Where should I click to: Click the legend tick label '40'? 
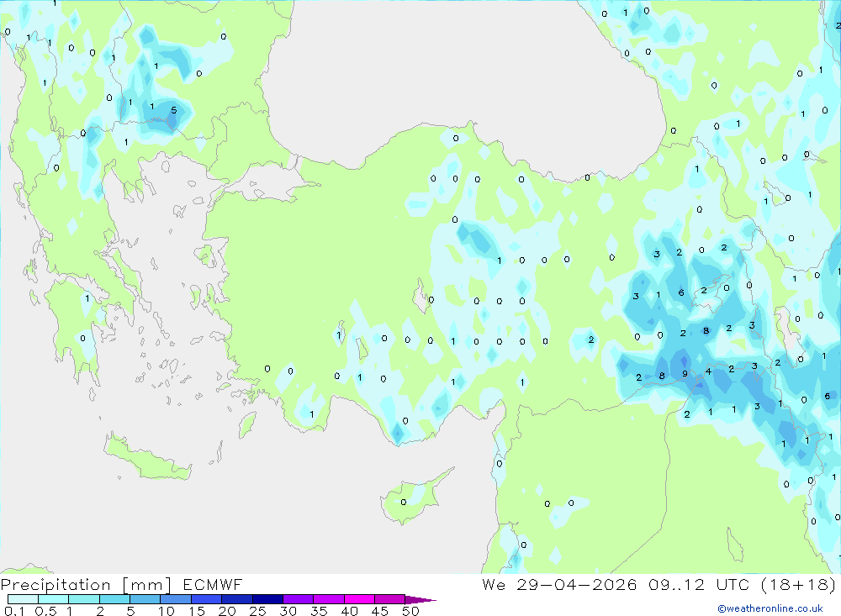pos(349,611)
